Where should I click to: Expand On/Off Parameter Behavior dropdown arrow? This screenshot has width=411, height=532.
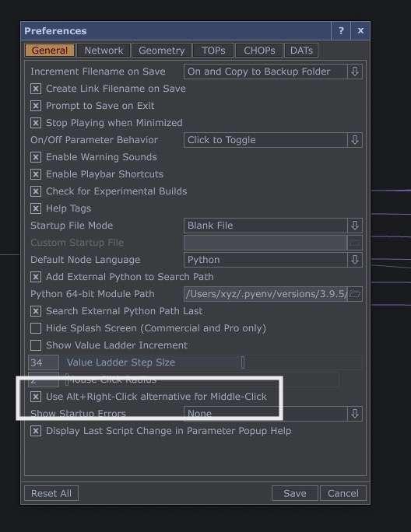click(x=355, y=140)
